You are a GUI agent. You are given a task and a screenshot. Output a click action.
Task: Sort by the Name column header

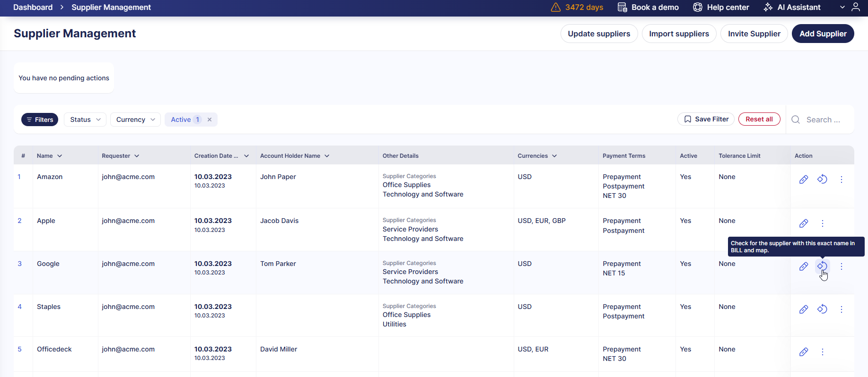coord(49,156)
